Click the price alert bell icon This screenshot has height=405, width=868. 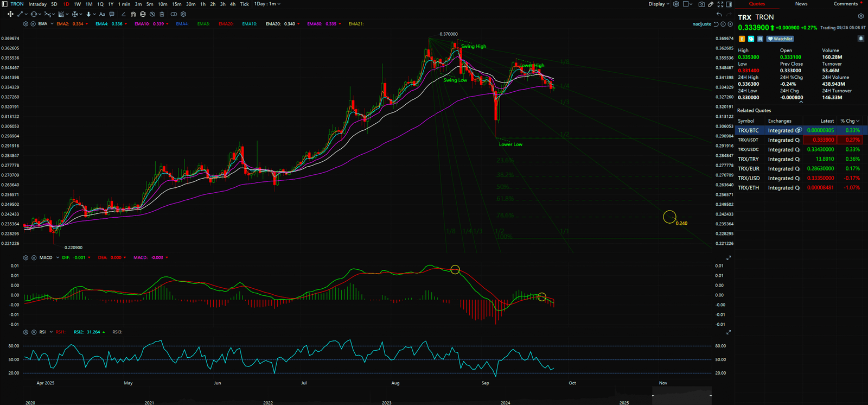[x=860, y=39]
